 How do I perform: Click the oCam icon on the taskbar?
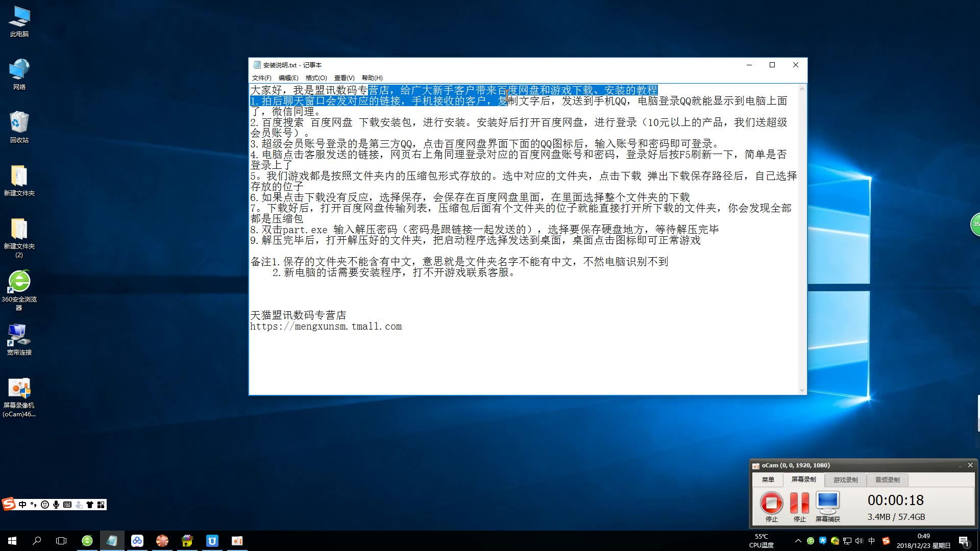coord(237,541)
